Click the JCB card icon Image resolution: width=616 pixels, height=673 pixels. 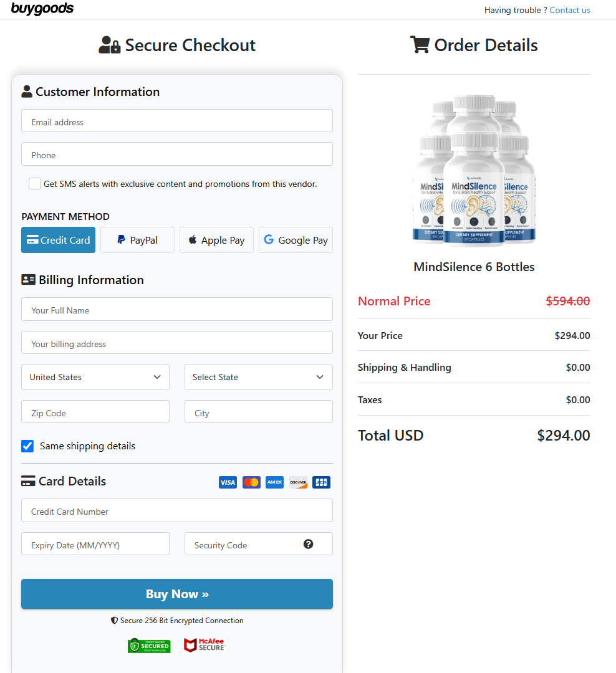tap(321, 482)
